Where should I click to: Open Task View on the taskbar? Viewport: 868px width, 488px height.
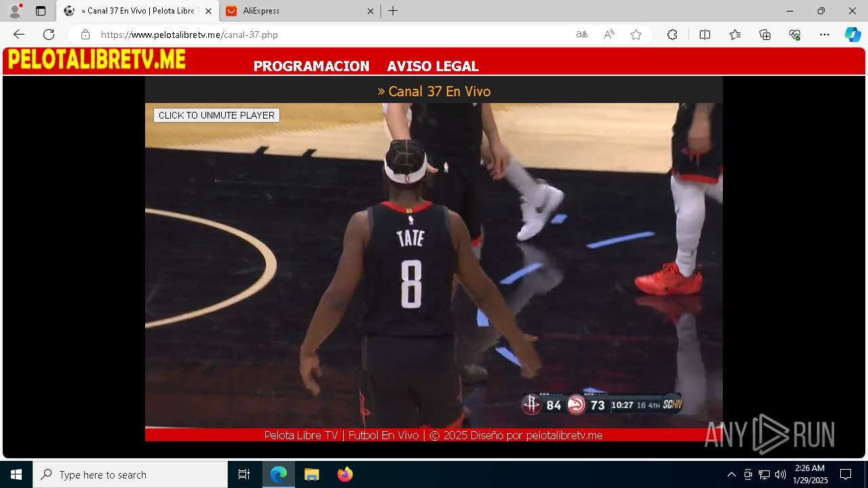(244, 474)
